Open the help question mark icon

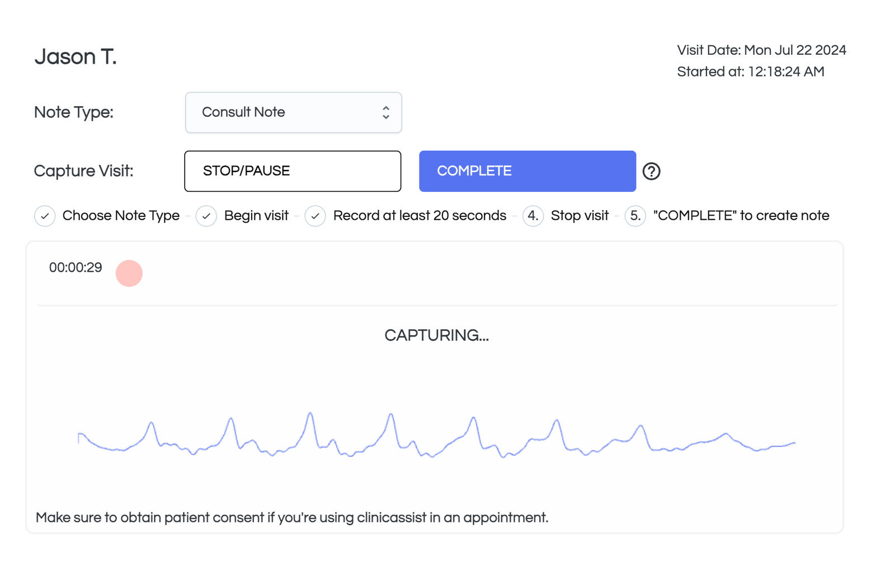[652, 171]
